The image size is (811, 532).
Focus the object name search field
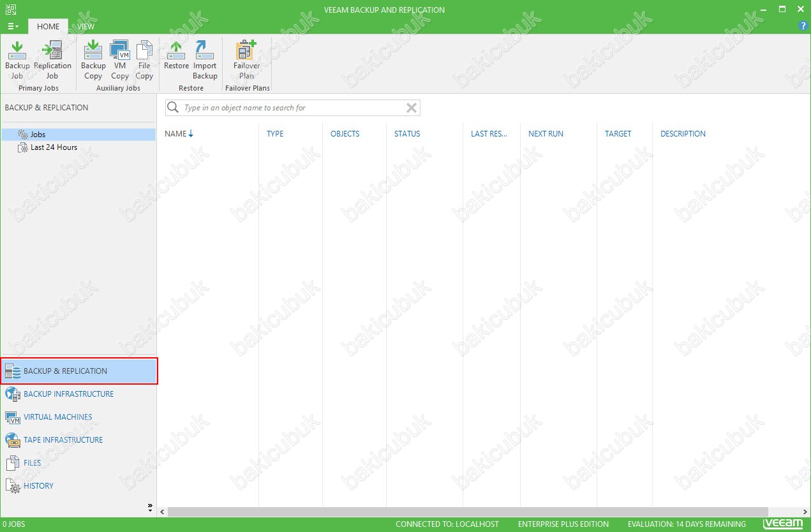tap(294, 108)
